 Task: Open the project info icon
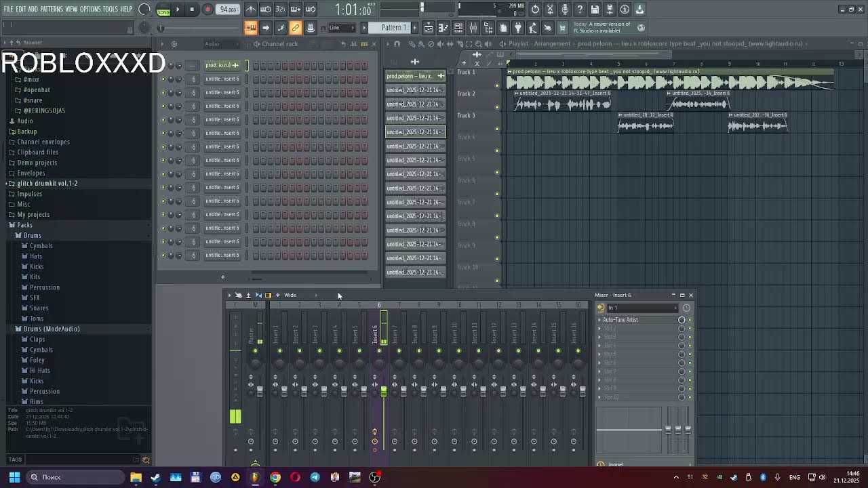point(625,9)
